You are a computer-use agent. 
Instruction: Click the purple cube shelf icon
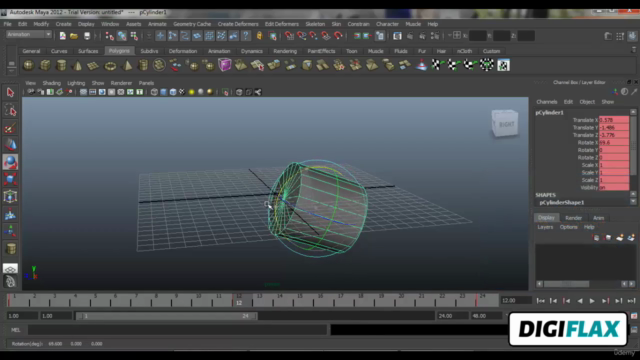pyautogui.click(x=224, y=65)
